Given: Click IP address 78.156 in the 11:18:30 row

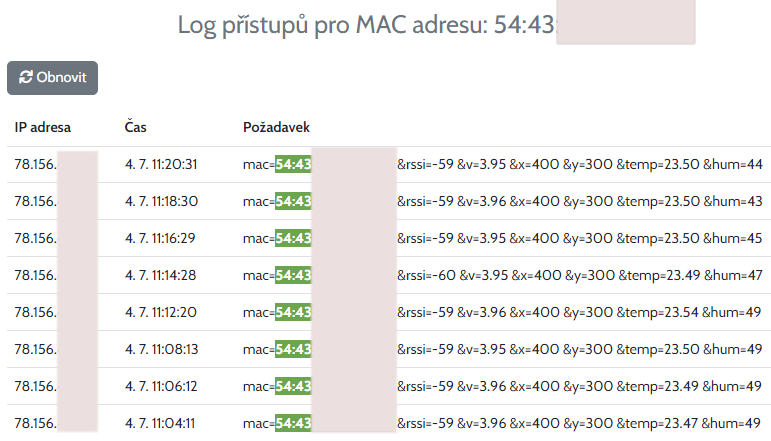Looking at the screenshot, I should (x=35, y=202).
